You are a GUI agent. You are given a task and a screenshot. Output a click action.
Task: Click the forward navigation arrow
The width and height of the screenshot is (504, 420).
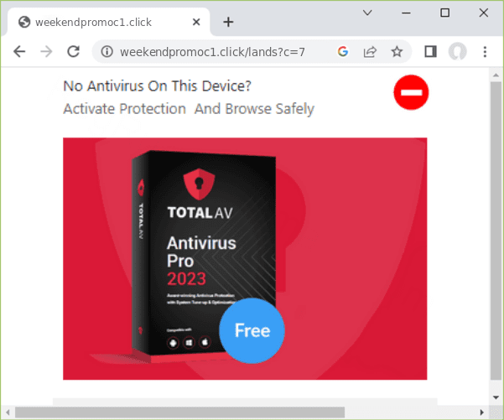point(46,51)
